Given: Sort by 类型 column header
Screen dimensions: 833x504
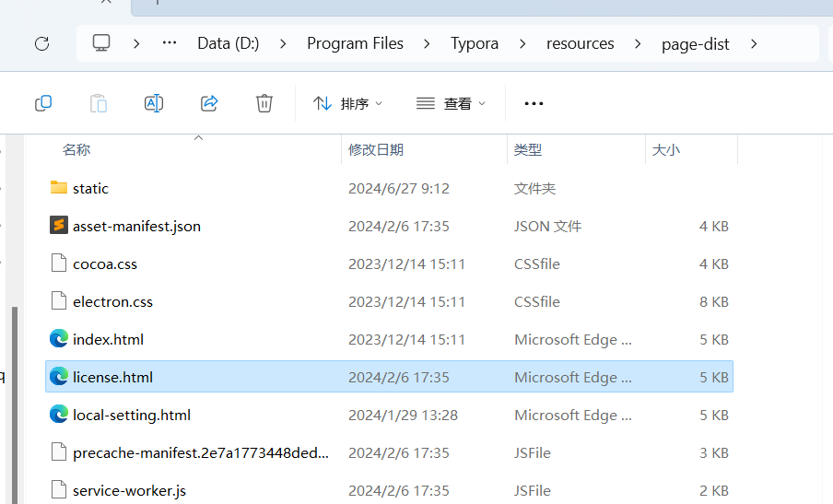Looking at the screenshot, I should pos(527,150).
